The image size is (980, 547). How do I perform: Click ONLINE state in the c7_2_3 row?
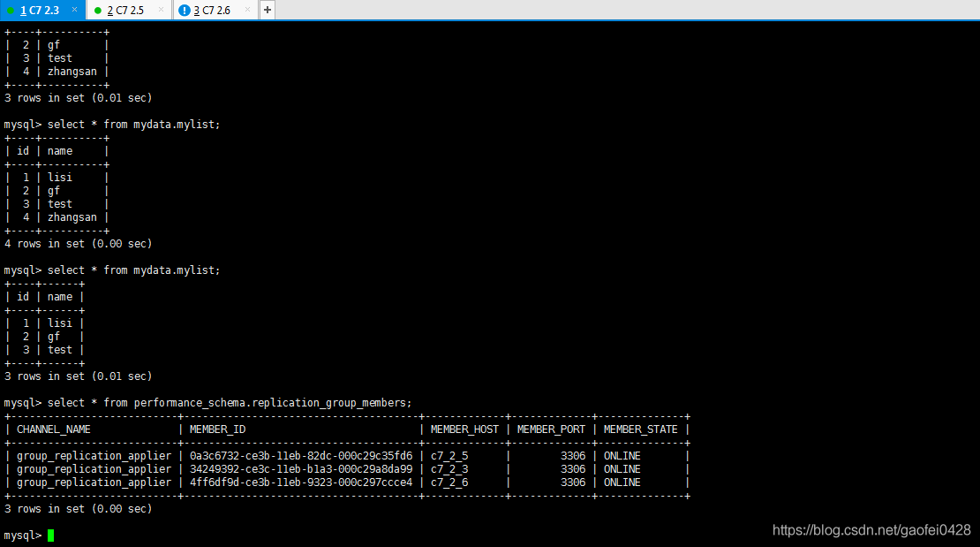[622, 468]
